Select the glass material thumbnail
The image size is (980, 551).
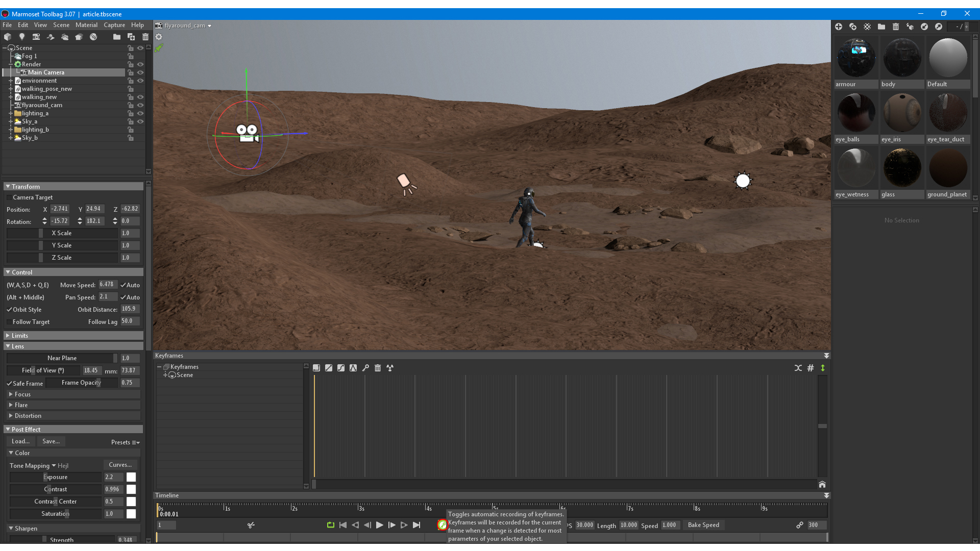click(902, 168)
